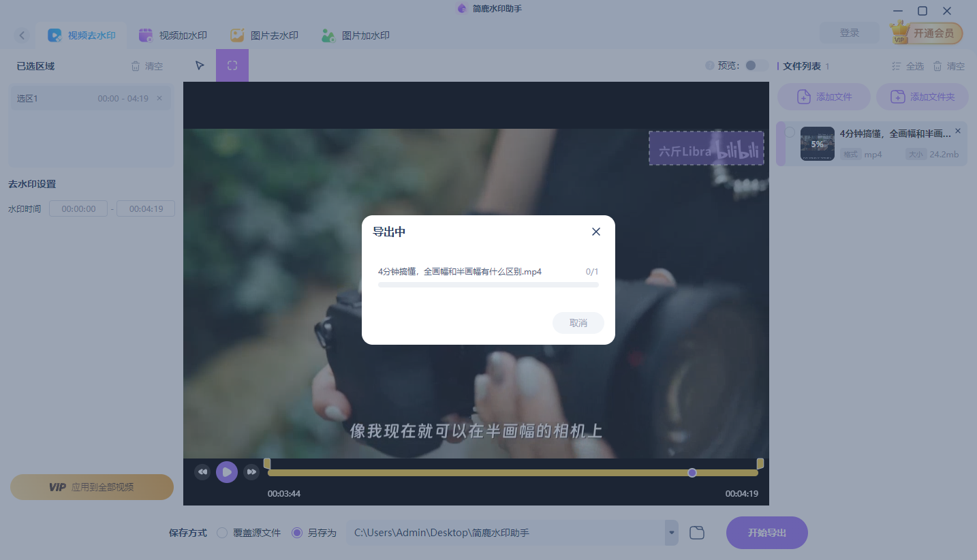Expand the save path dropdown arrow
This screenshot has height=560, width=977.
(670, 532)
